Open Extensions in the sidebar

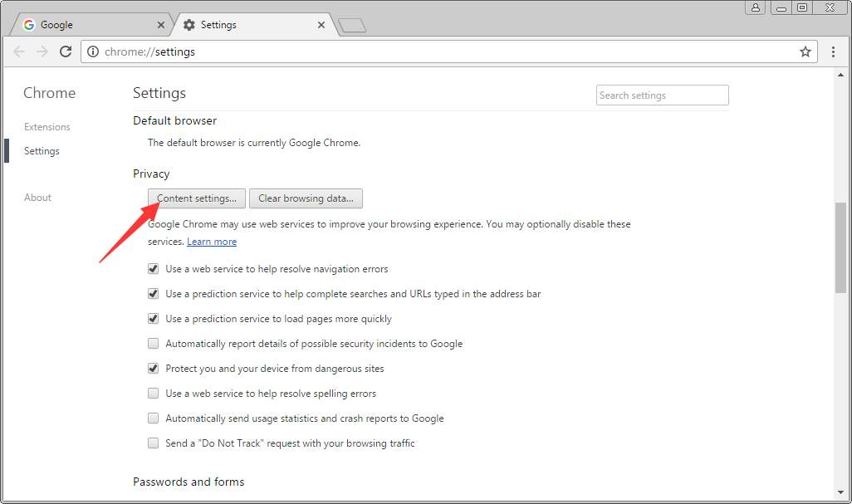click(47, 127)
